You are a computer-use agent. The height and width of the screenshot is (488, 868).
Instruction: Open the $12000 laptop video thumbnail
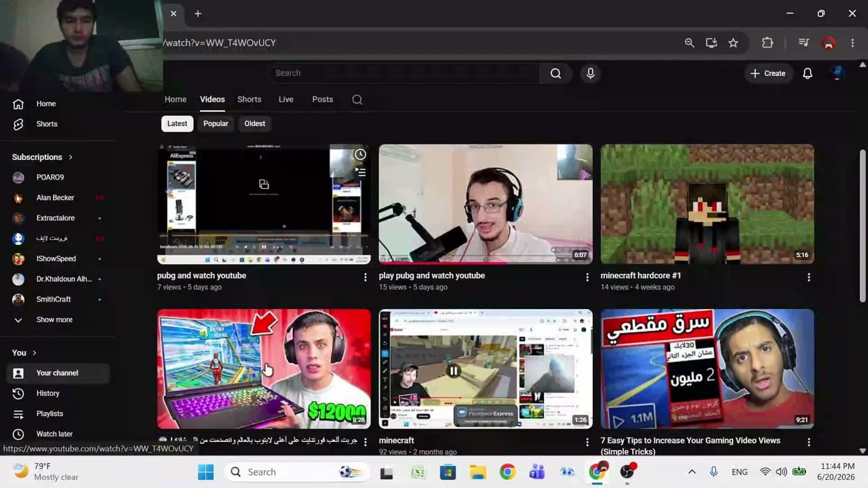(264, 369)
